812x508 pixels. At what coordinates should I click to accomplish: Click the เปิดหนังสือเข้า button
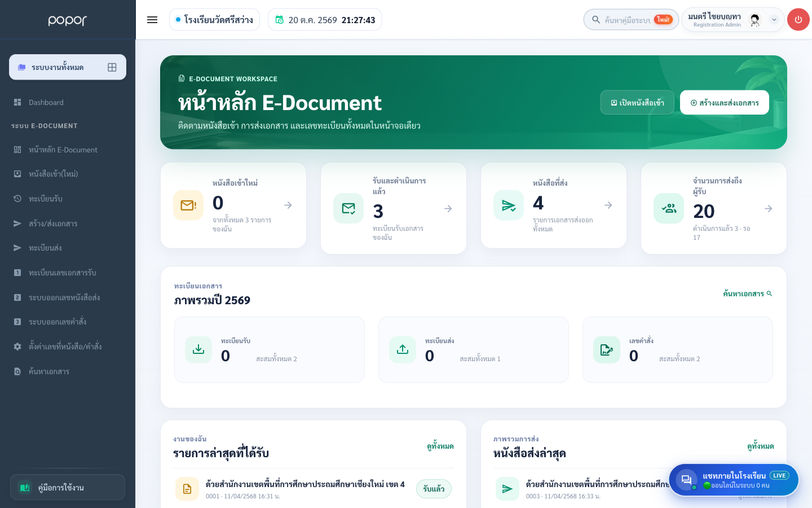pyautogui.click(x=637, y=103)
